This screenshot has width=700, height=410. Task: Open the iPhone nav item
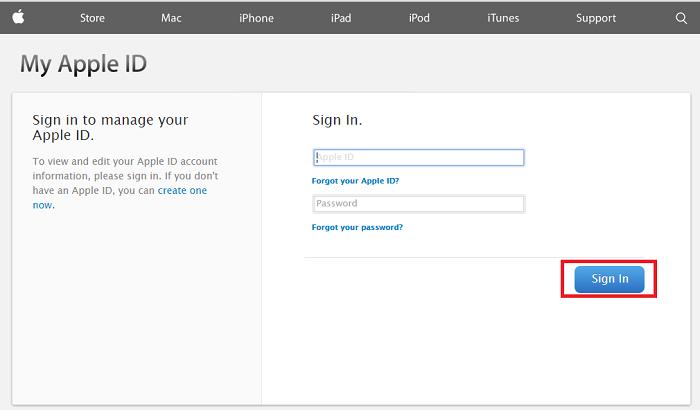[256, 18]
